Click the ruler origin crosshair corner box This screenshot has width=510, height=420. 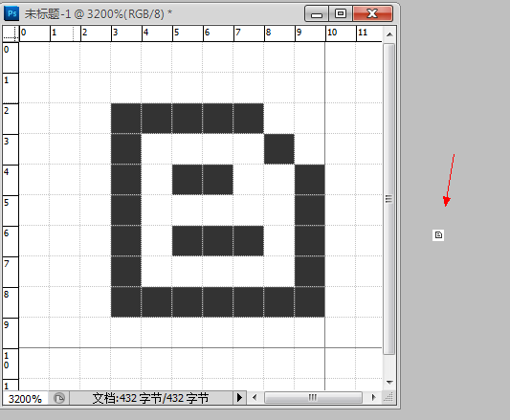click(11, 33)
